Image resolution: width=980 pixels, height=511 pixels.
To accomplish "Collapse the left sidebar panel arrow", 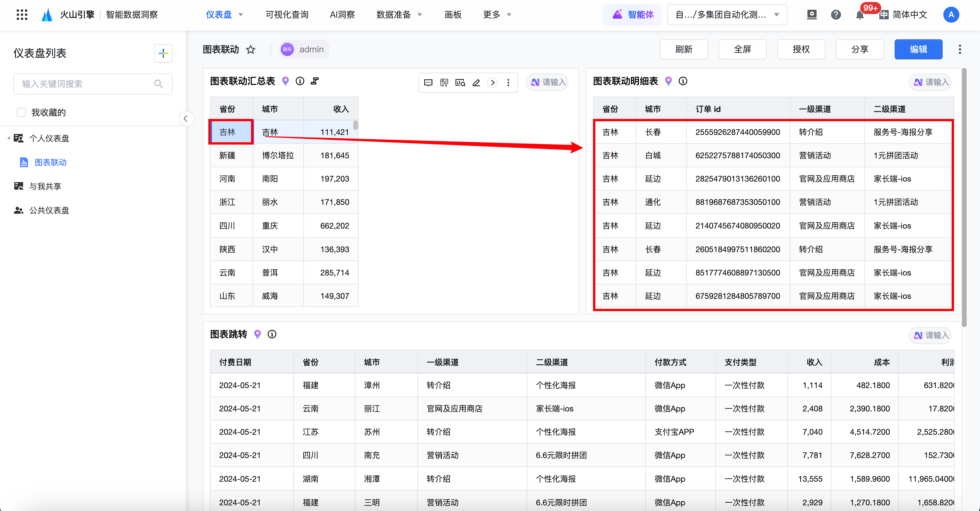I will (186, 119).
